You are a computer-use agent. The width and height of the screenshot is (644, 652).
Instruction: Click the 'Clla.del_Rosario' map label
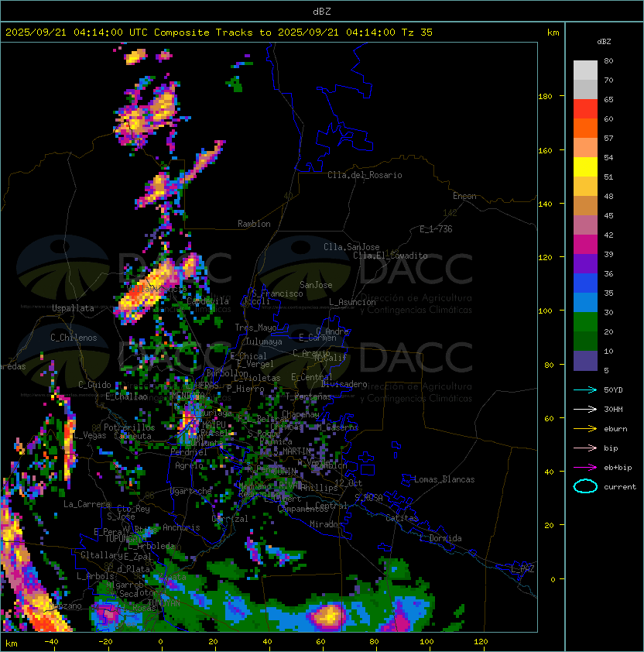click(x=365, y=175)
